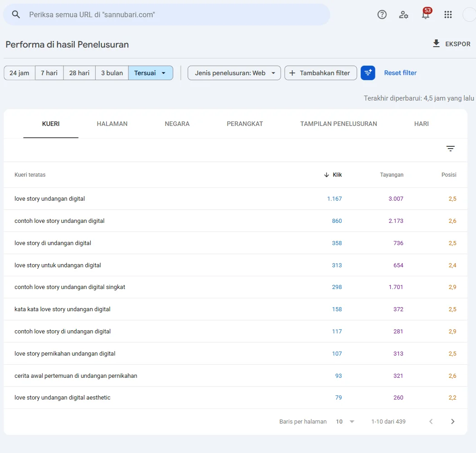Click the EKSPOR download icon

click(x=436, y=43)
